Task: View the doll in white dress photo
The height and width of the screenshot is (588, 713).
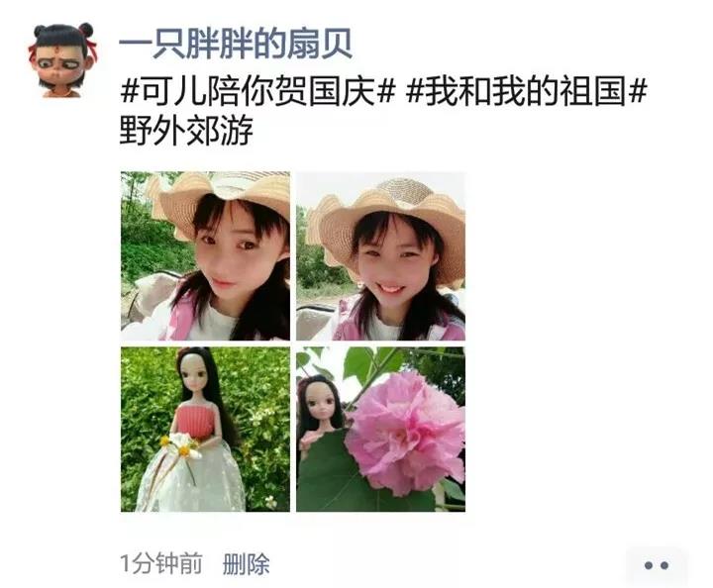Action: click(x=205, y=430)
